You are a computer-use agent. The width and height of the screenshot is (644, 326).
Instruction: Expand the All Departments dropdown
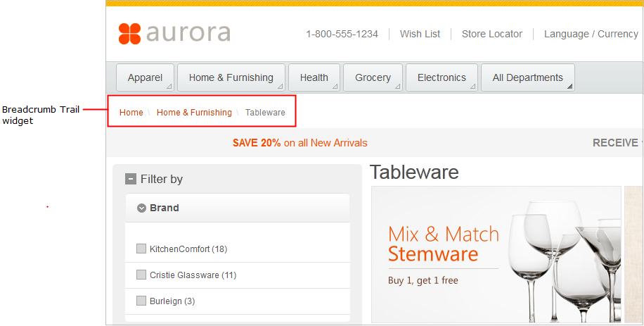click(x=528, y=77)
